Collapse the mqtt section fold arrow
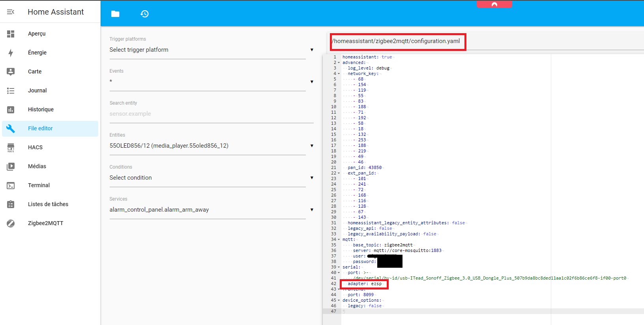The width and height of the screenshot is (644, 325). [339, 240]
